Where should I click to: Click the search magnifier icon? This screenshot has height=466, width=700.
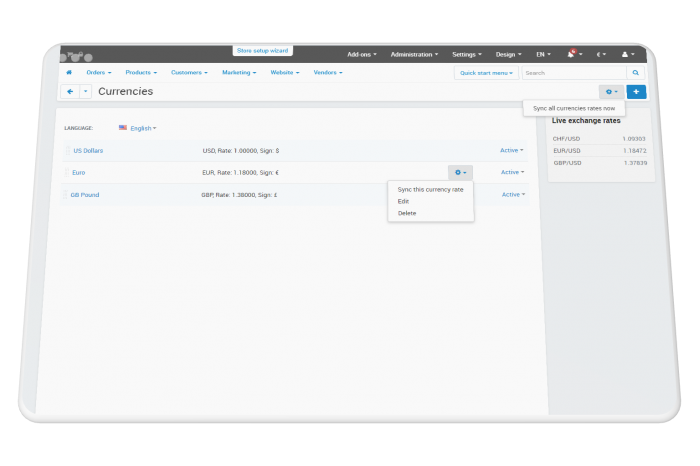(635, 73)
